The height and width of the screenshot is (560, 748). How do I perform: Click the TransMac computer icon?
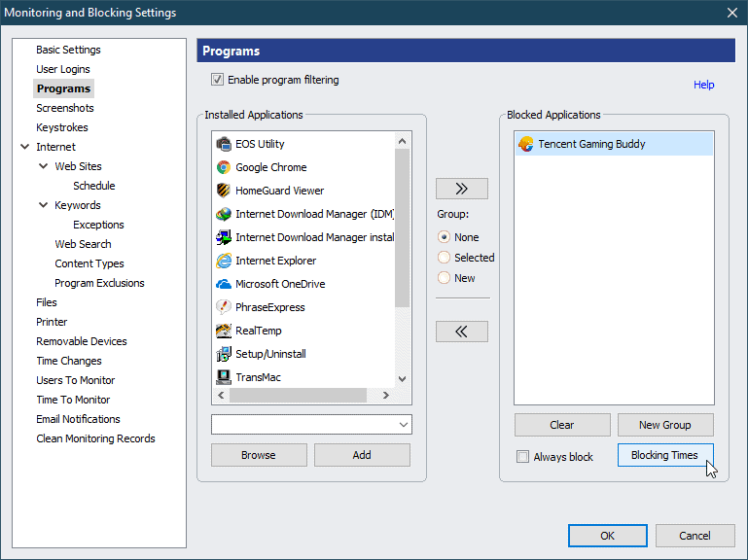pos(224,377)
